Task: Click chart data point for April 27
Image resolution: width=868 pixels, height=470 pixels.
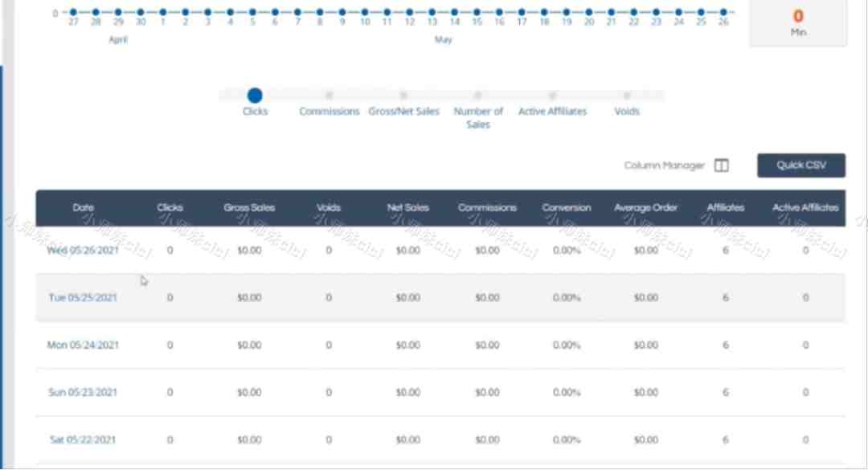Action: coord(73,12)
